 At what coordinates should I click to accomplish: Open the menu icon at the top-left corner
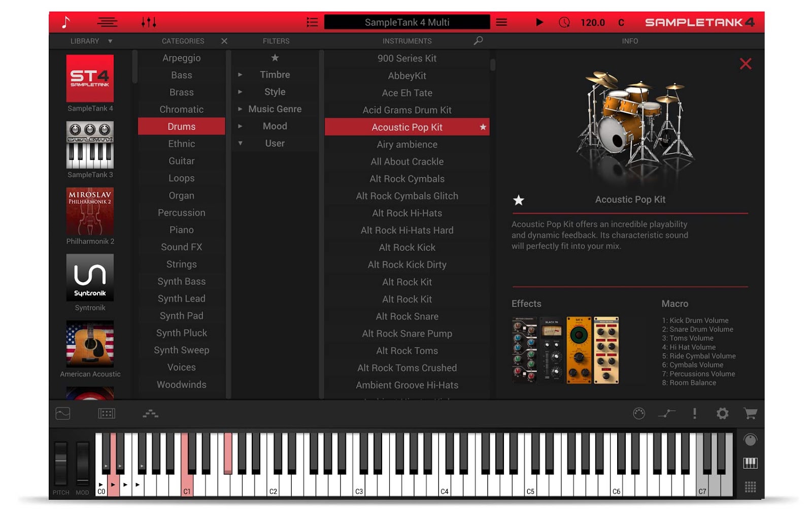[x=107, y=22]
